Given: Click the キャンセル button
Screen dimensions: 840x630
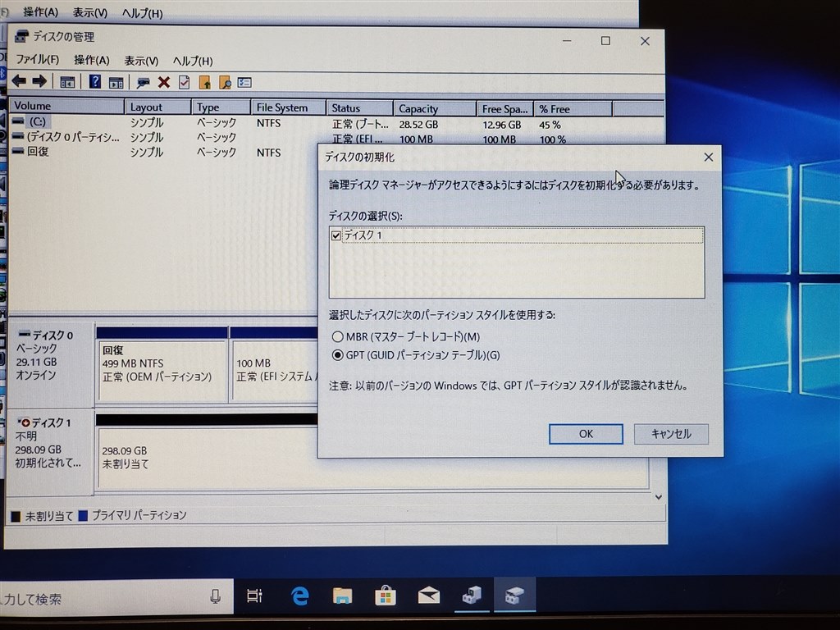Looking at the screenshot, I should 671,434.
